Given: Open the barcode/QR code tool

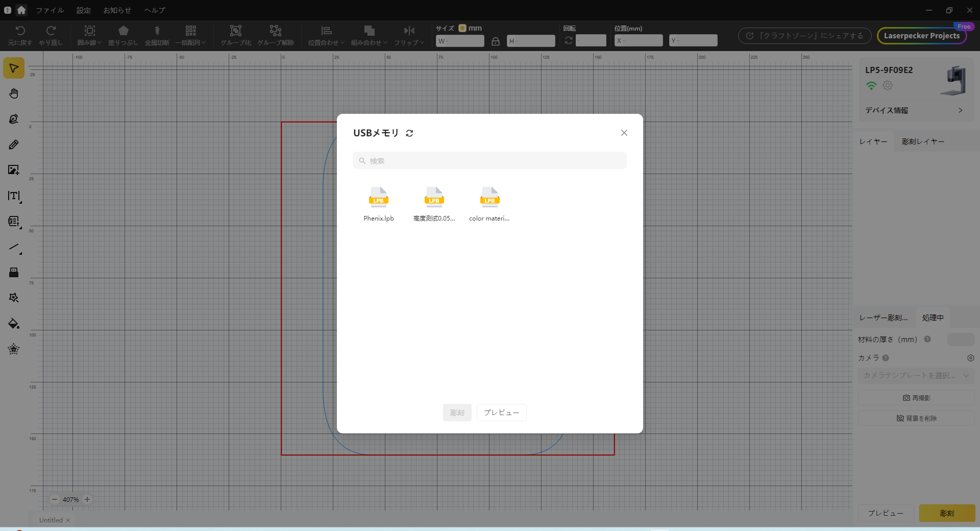Looking at the screenshot, I should [14, 221].
